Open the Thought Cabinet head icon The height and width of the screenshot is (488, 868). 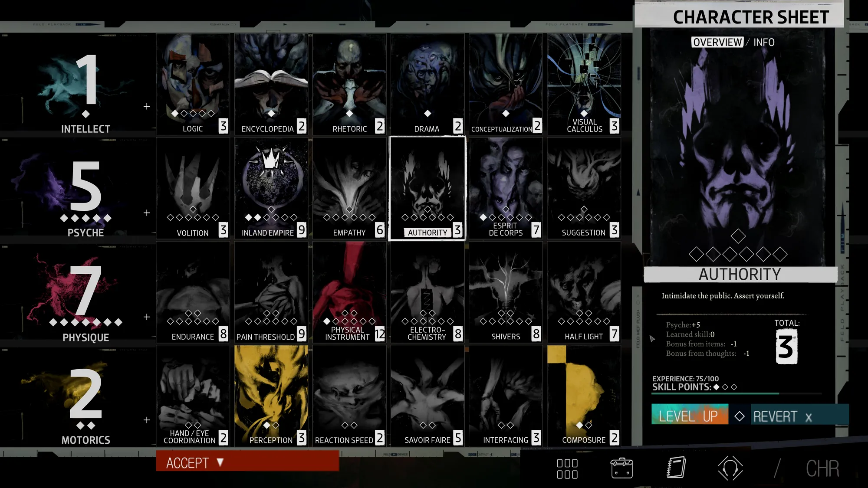730,468
